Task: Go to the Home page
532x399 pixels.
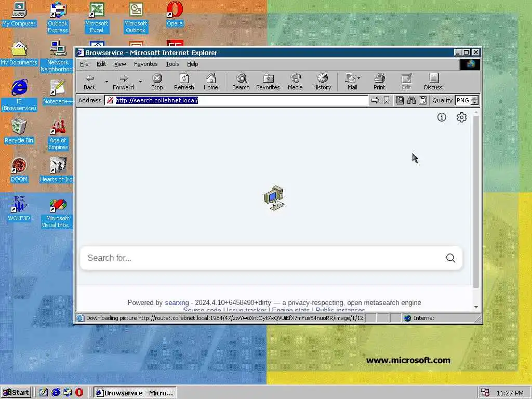Action: coord(211,82)
